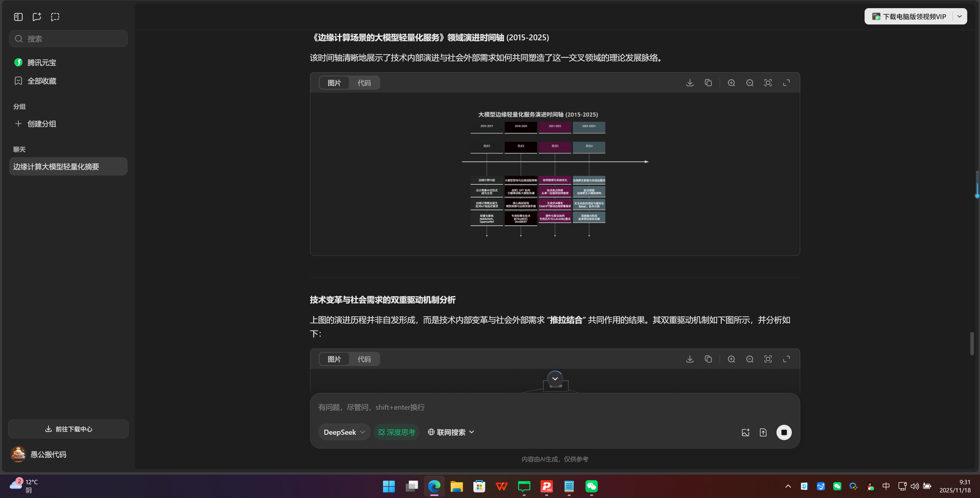The width and height of the screenshot is (980, 498).
Task: Copy the timeline image
Action: tap(708, 82)
